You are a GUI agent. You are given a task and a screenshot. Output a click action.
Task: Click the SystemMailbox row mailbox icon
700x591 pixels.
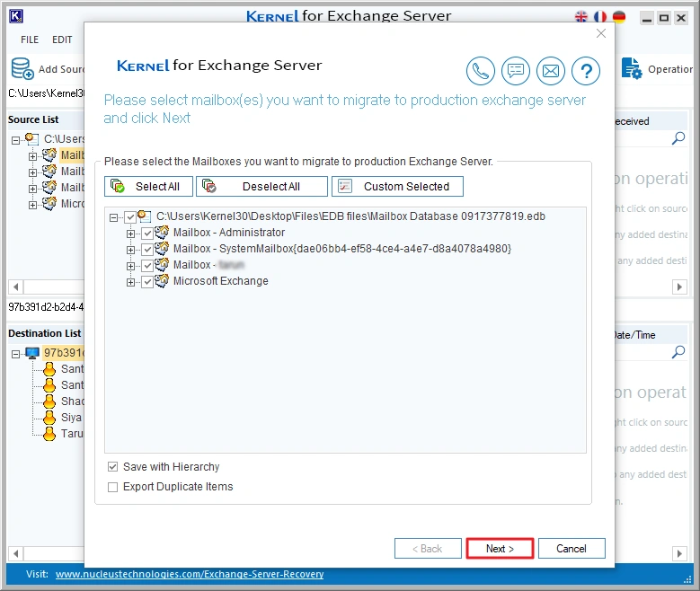coord(162,249)
